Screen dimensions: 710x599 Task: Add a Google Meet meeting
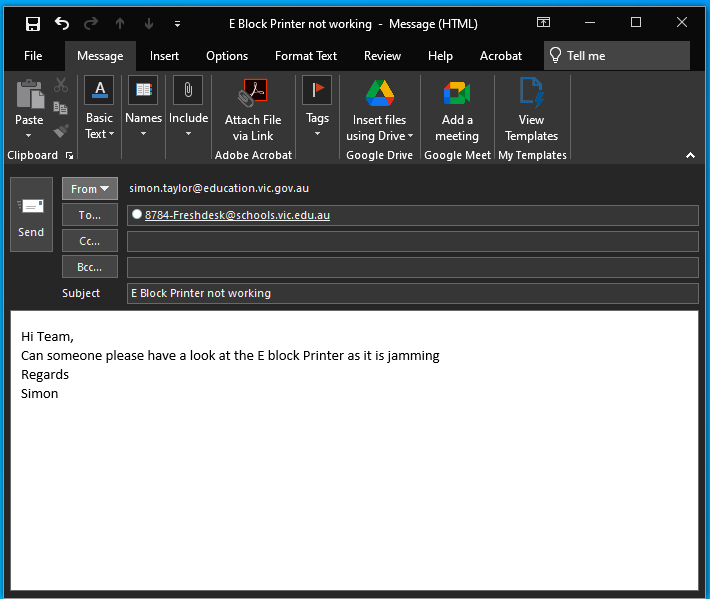pyautogui.click(x=457, y=110)
